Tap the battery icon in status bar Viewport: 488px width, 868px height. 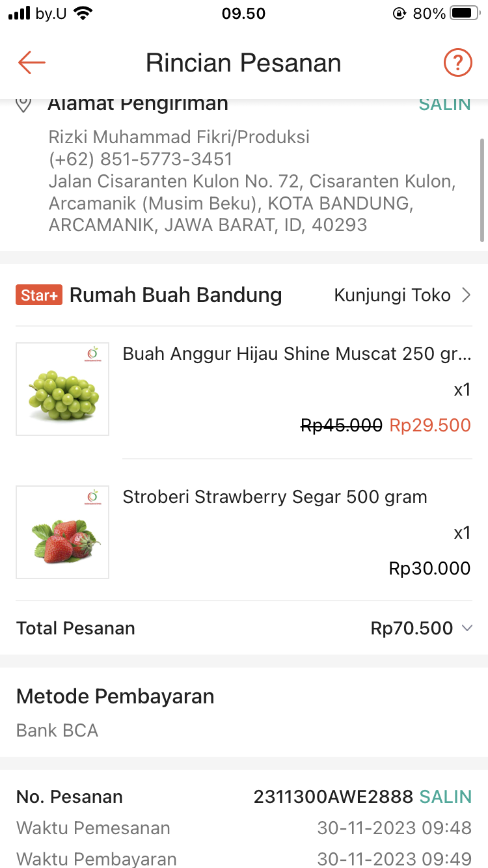(465, 13)
